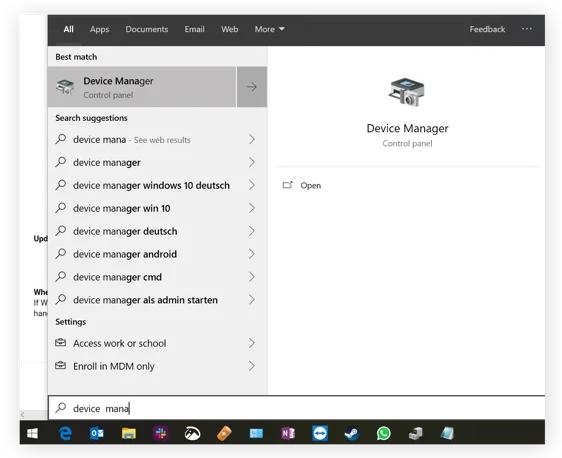Open the Windows Start button
Viewport: 562px width, 458px height.
(33, 434)
